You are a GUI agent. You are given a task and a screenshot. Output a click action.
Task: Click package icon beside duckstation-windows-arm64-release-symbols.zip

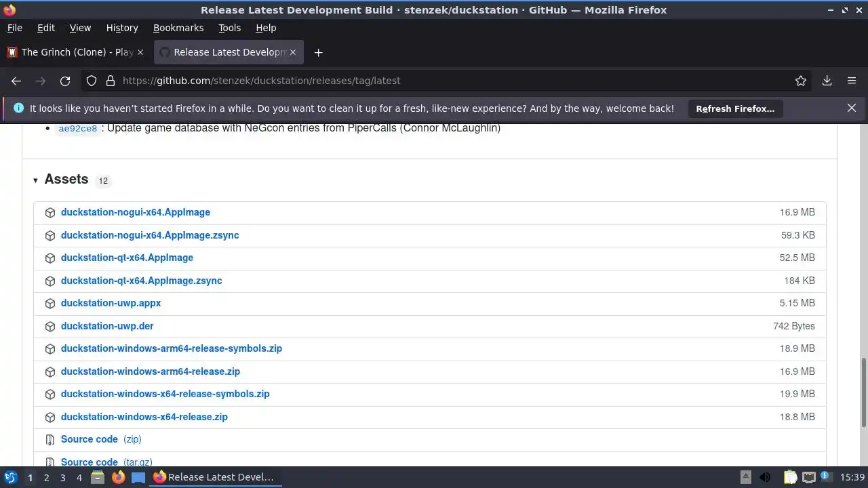50,349
